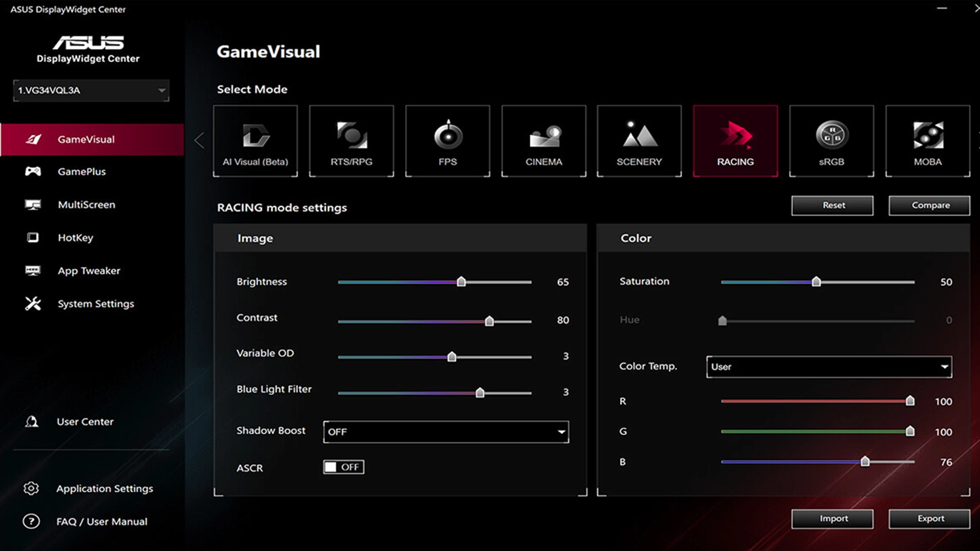
Task: Click the G green channel slider handle
Action: [x=910, y=431]
